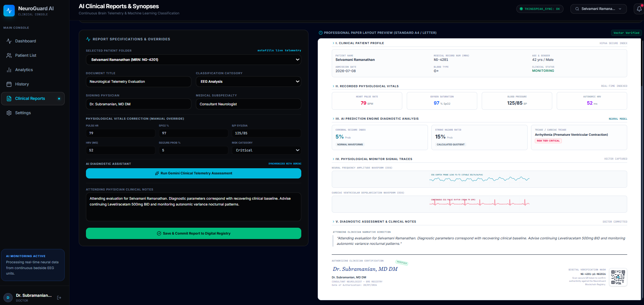Open the Selected Patient Folder dropdown

[x=193, y=59]
